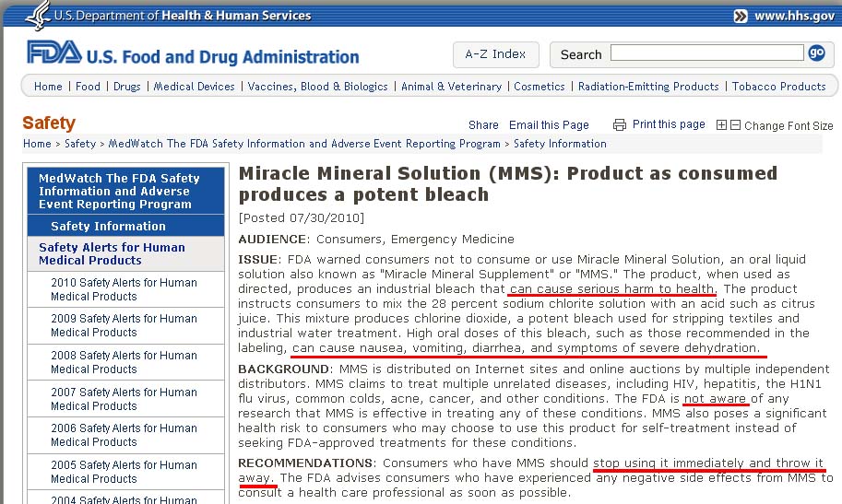Select Safety Information in sidebar
Image resolution: width=842 pixels, height=504 pixels.
coord(108,226)
